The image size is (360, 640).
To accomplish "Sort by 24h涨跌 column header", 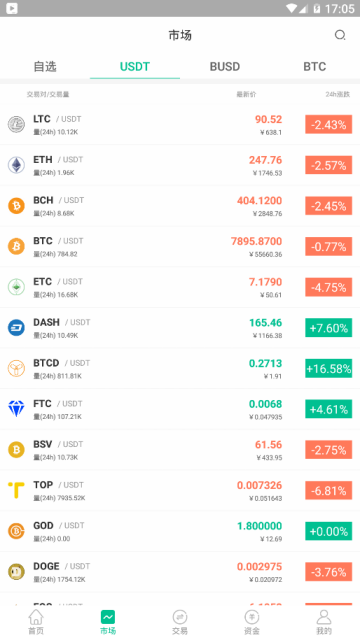I will [x=338, y=94].
